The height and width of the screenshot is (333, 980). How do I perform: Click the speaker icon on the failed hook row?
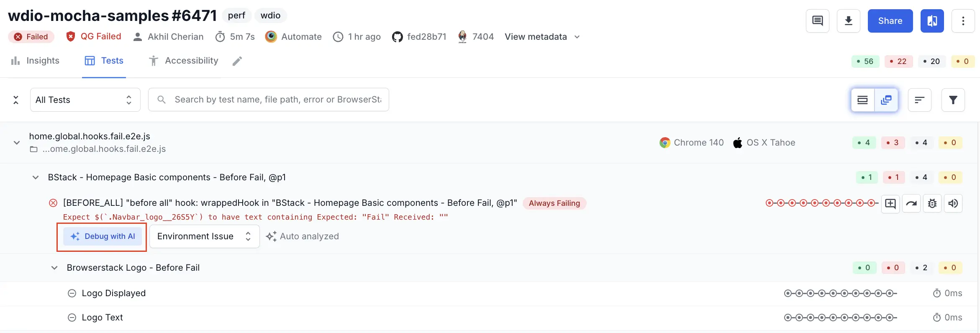pyautogui.click(x=953, y=204)
